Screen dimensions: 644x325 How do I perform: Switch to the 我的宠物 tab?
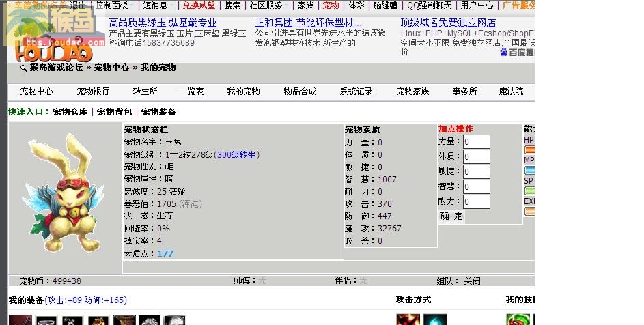tap(244, 91)
